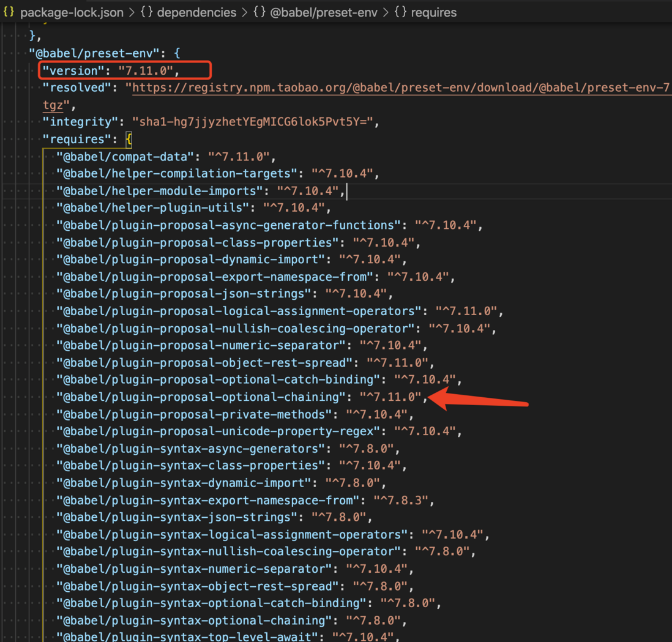Screen dimensions: 672x642
Task: Click plugin-syntax-optional-chaining line
Action: point(231,621)
